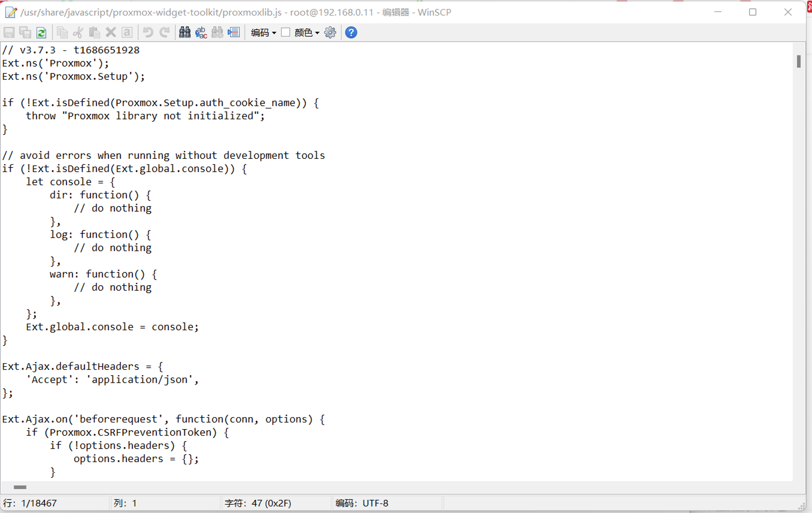
Task: Click the Save file icon
Action: pyautogui.click(x=9, y=32)
